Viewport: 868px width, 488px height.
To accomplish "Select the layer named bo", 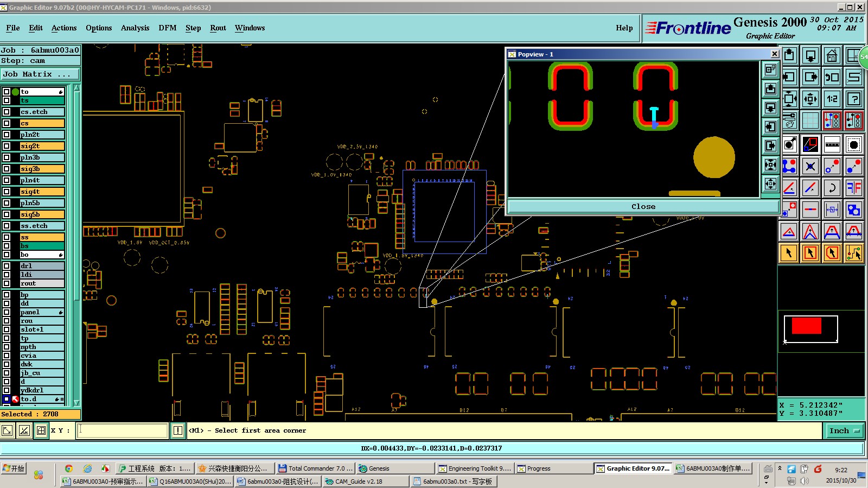I will pyautogui.click(x=42, y=255).
